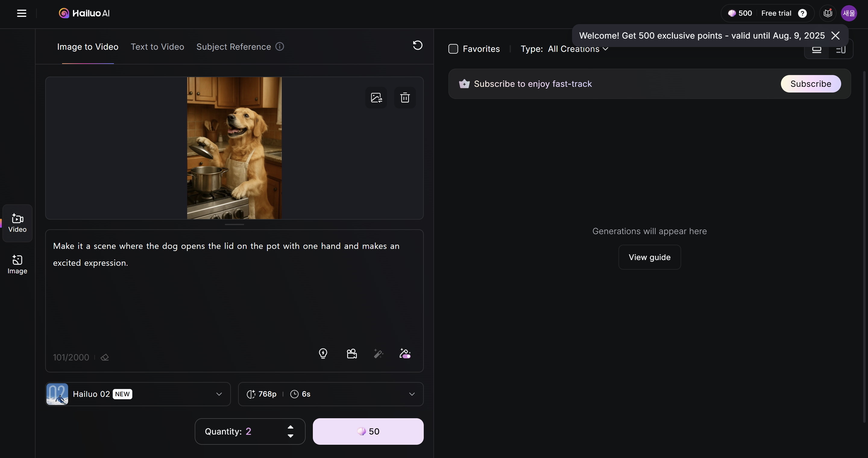The height and width of the screenshot is (458, 868).
Task: Toggle the prompt enhance magic wand
Action: click(x=379, y=354)
